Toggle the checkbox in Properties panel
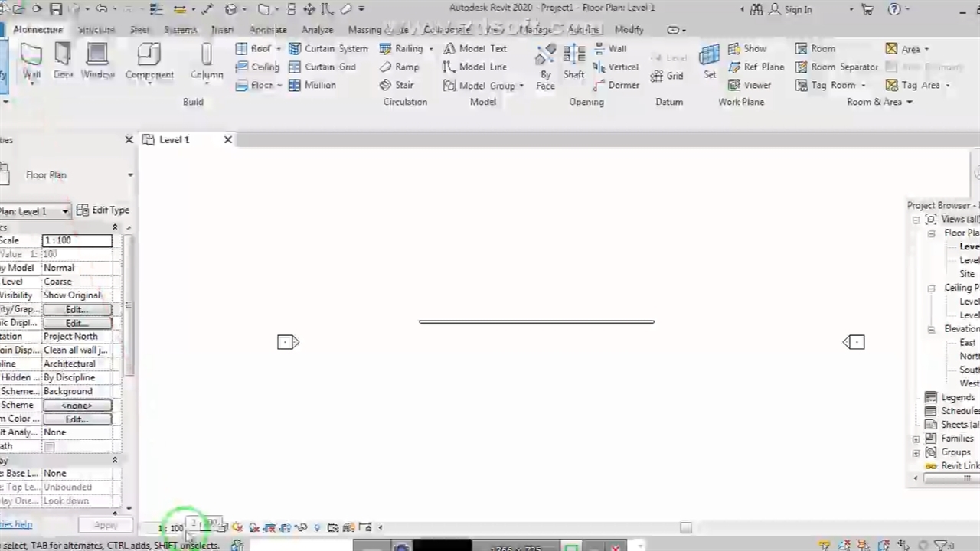 pyautogui.click(x=50, y=446)
